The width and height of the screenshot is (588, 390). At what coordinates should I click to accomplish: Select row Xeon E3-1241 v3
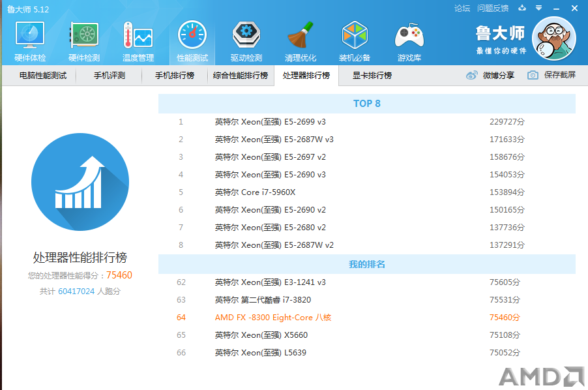(367, 282)
